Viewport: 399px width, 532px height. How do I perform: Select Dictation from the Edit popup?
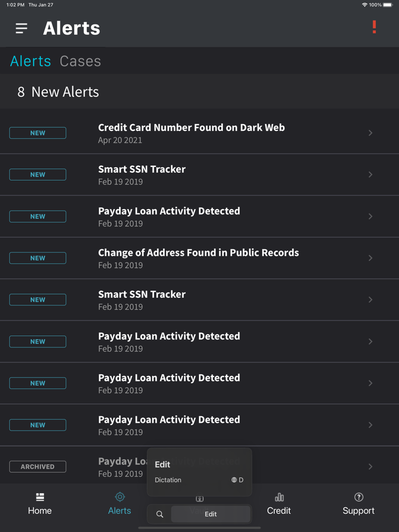tap(168, 480)
